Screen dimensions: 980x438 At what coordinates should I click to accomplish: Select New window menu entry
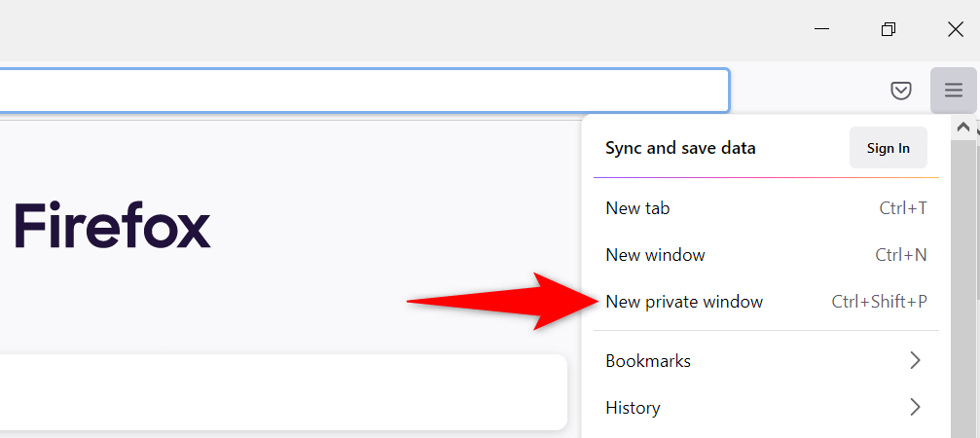coord(655,255)
